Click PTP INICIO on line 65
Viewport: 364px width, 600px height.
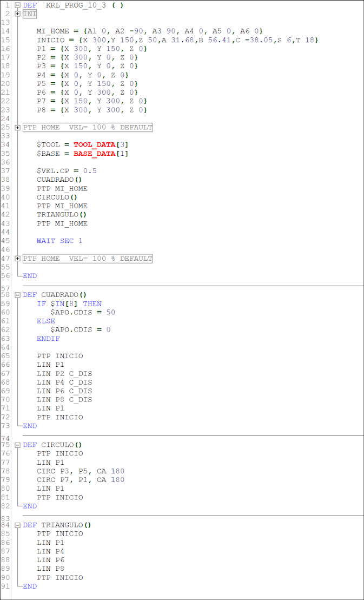pos(59,356)
